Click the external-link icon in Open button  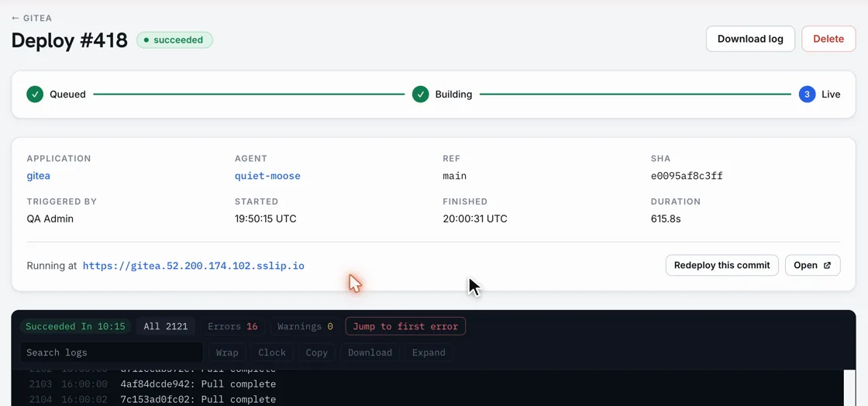(x=827, y=265)
